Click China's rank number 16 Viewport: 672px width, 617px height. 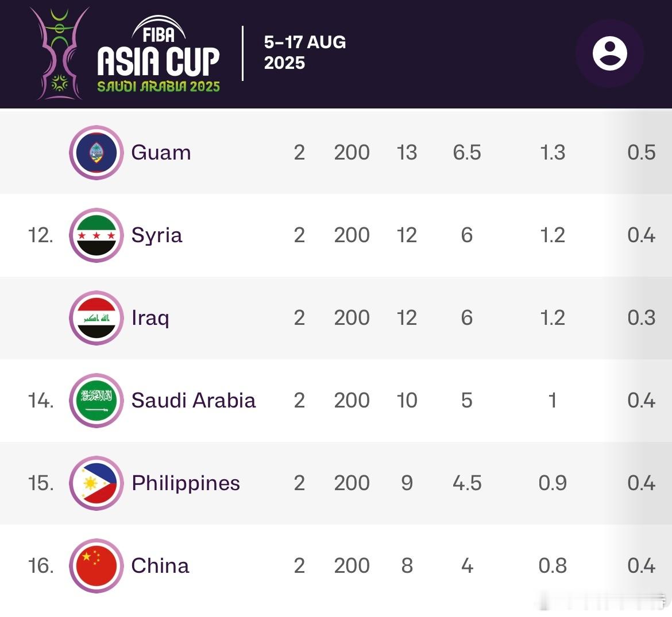41,565
